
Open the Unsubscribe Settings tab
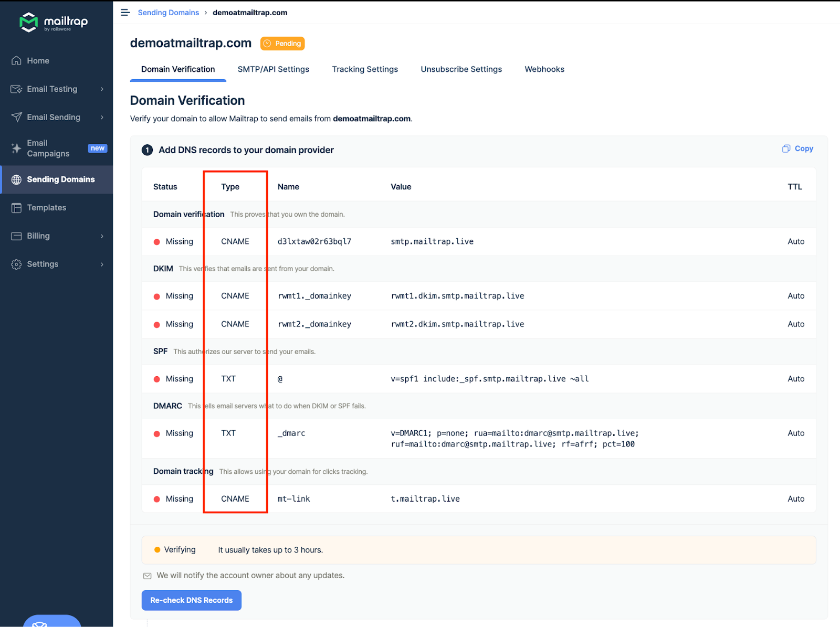click(461, 69)
